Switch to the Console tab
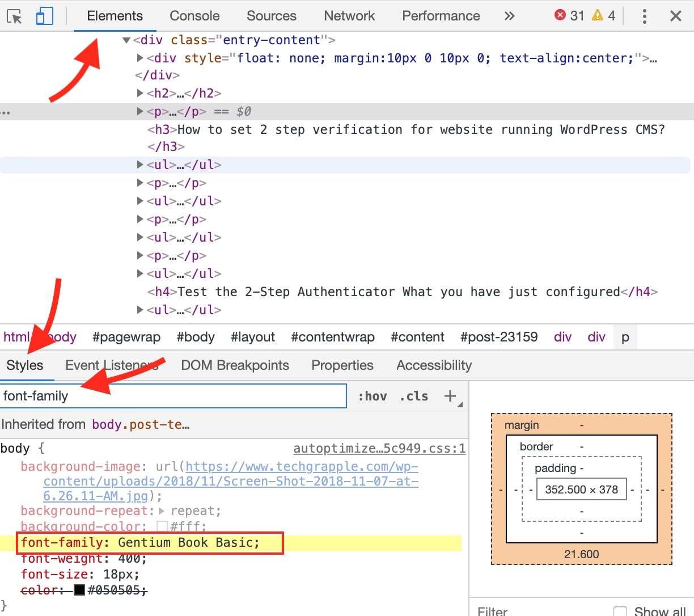Image resolution: width=694 pixels, height=616 pixels. coord(194,16)
